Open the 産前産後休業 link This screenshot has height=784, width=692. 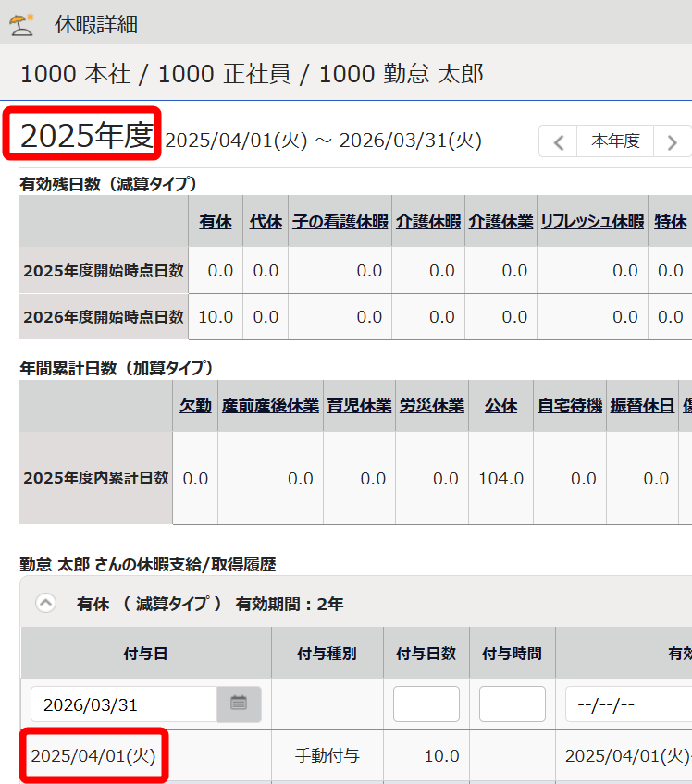pos(270,406)
